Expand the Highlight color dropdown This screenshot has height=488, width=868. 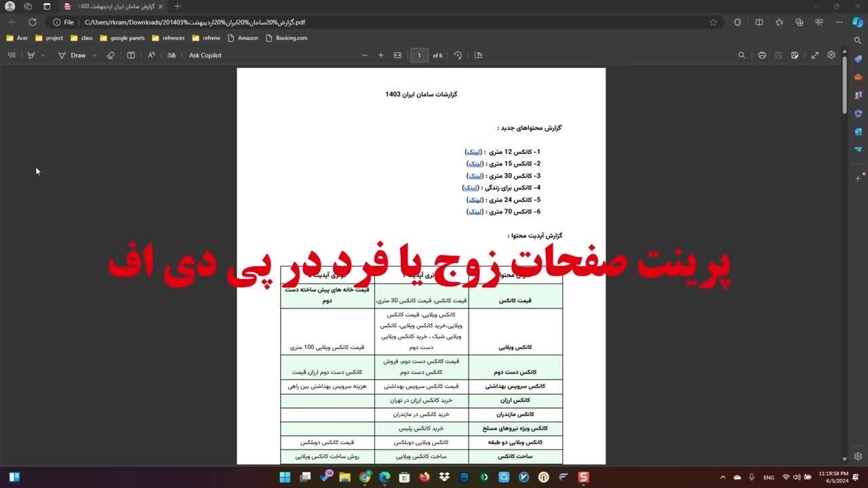43,56
